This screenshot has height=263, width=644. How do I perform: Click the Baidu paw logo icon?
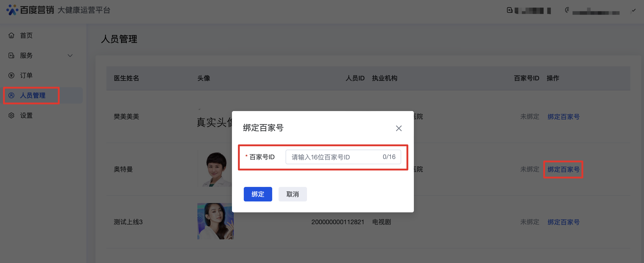pos(12,10)
